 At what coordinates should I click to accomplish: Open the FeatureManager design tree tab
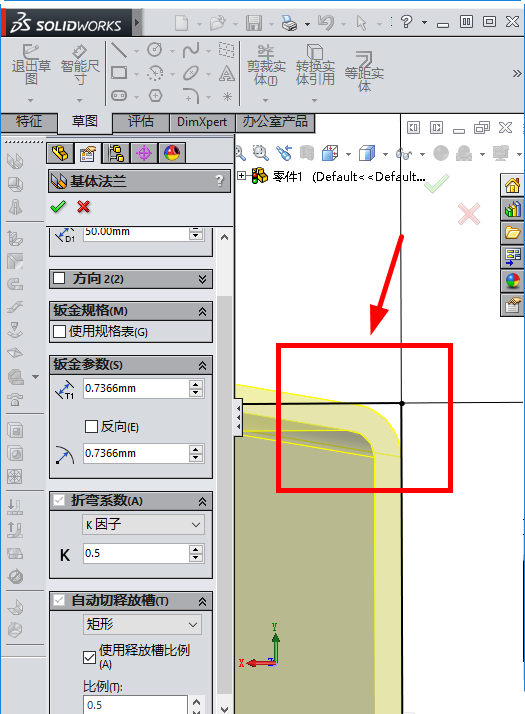60,153
